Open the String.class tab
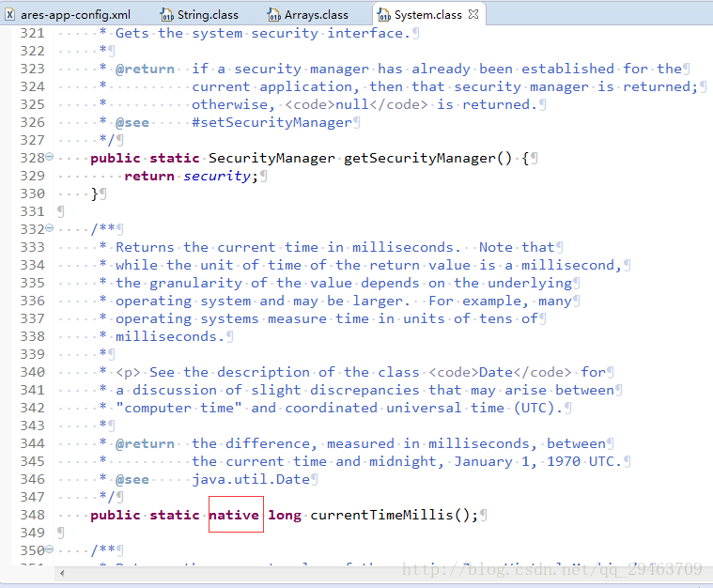Viewport: 713px width, 588px height. (208, 15)
